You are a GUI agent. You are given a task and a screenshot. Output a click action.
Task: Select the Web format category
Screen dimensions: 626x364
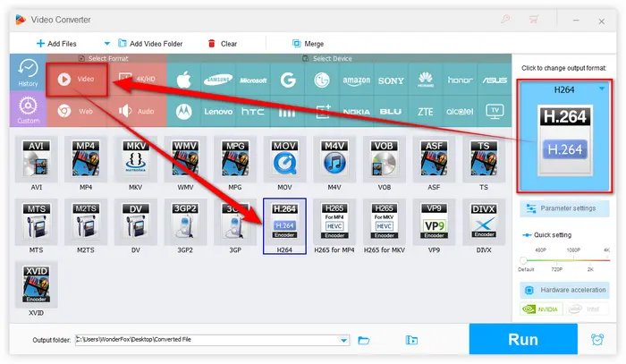click(77, 111)
